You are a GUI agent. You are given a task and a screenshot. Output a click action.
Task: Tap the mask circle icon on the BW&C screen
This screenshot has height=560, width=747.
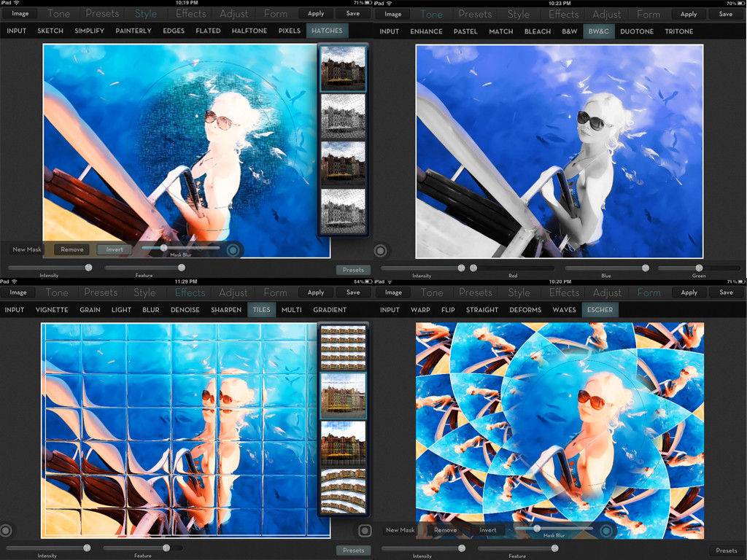(380, 251)
